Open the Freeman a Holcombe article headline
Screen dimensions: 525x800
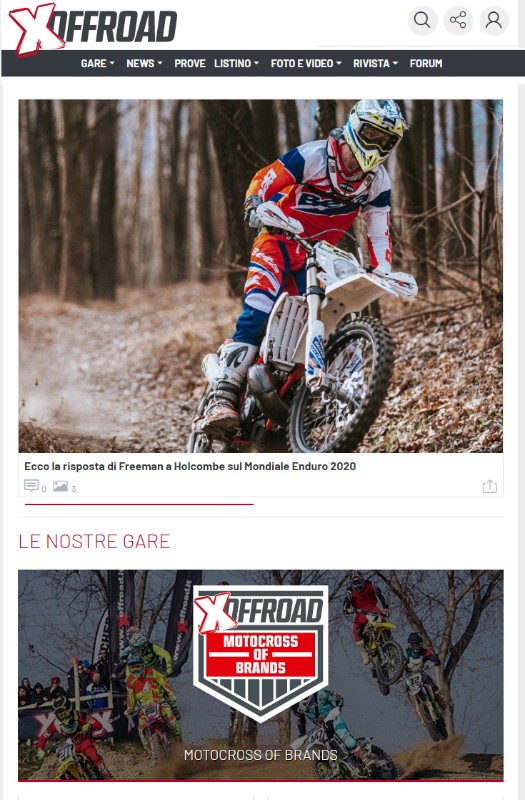tap(190, 466)
